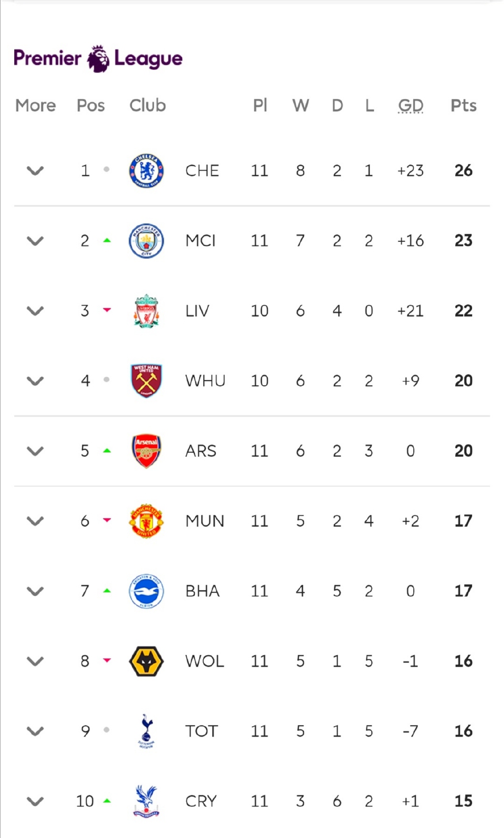Open the Premier League logo link
Screen dimensions: 504x838
98,58
